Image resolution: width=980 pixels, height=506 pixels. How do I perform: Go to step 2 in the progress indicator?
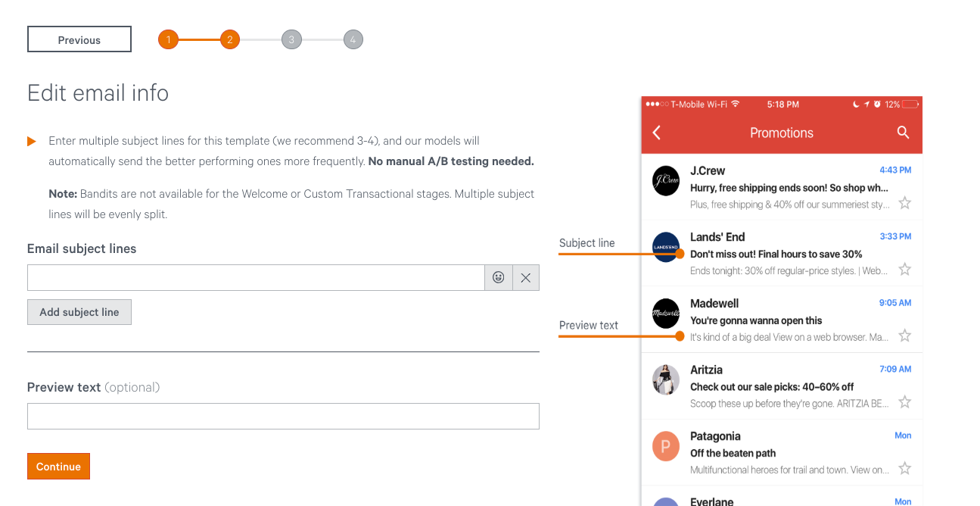coord(230,39)
